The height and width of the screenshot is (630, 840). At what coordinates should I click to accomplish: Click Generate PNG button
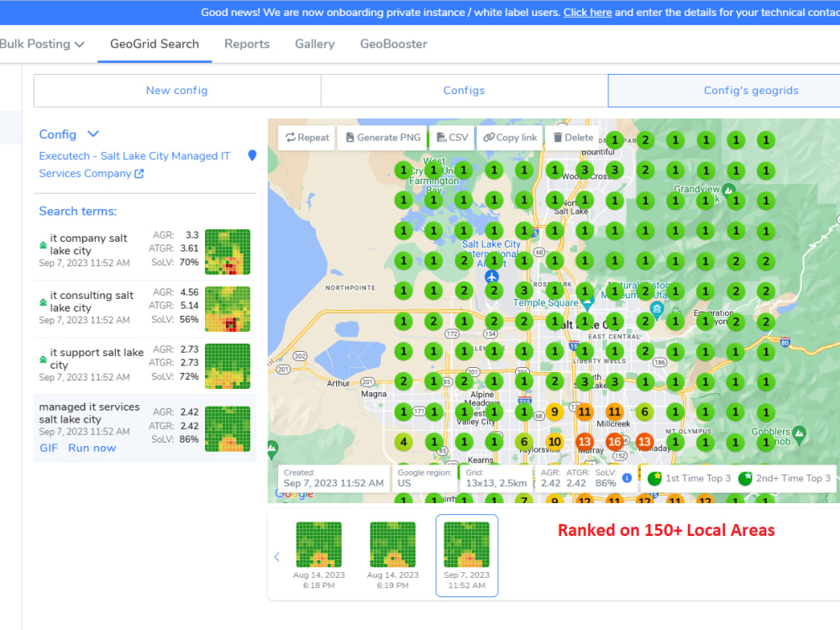click(382, 138)
